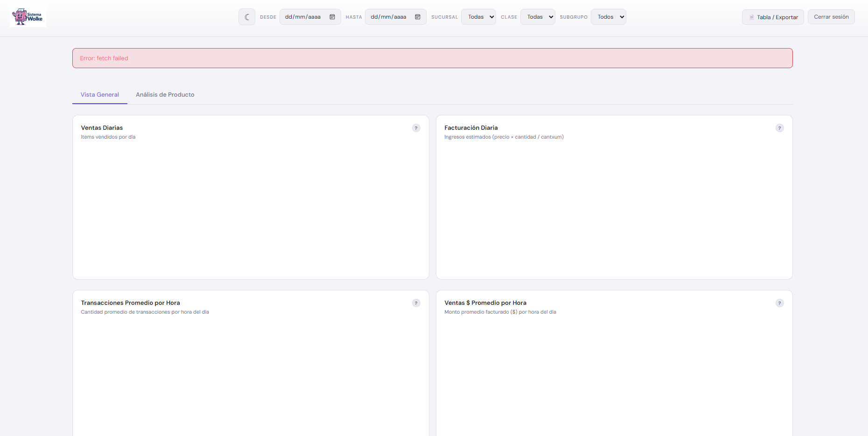Click help icon on Ventas Diarias card
Image resolution: width=868 pixels, height=436 pixels.
pos(416,128)
